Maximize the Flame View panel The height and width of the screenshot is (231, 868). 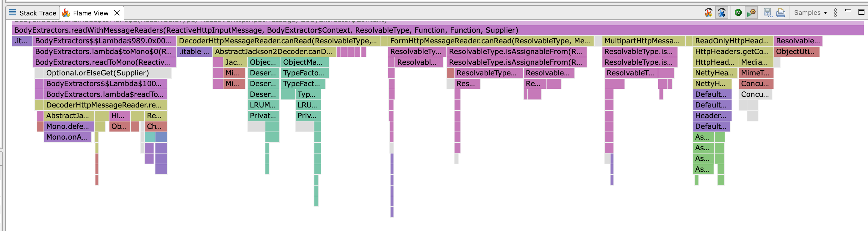pyautogui.click(x=861, y=12)
